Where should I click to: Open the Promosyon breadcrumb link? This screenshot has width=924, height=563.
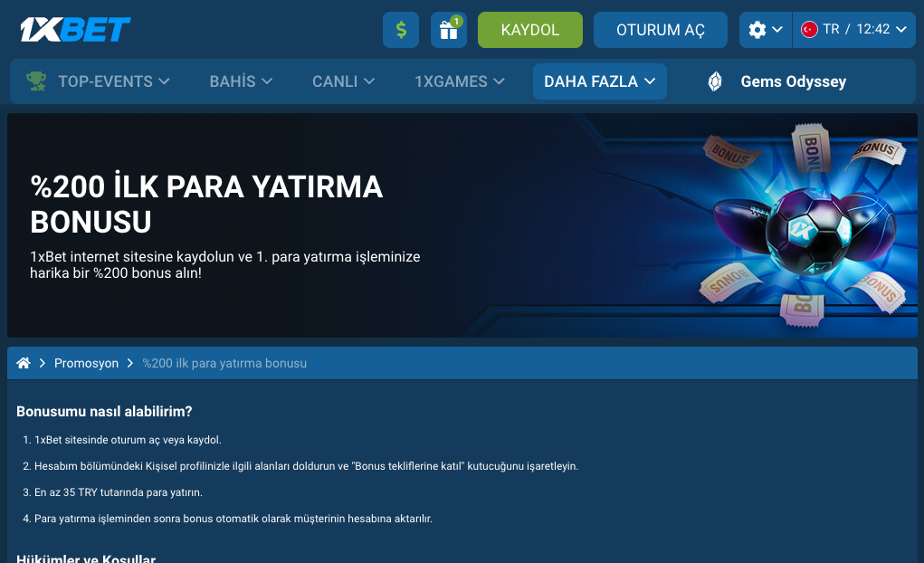pos(86,363)
